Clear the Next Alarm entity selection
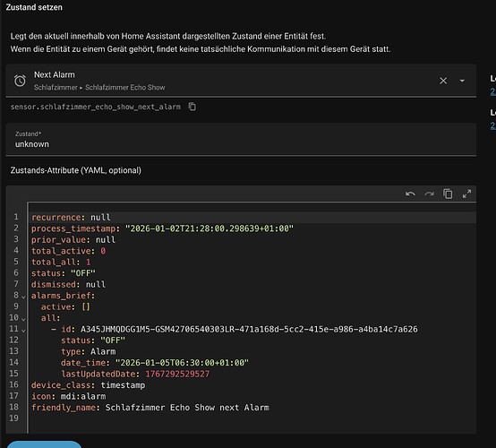This screenshot has width=496, height=448. [x=443, y=81]
